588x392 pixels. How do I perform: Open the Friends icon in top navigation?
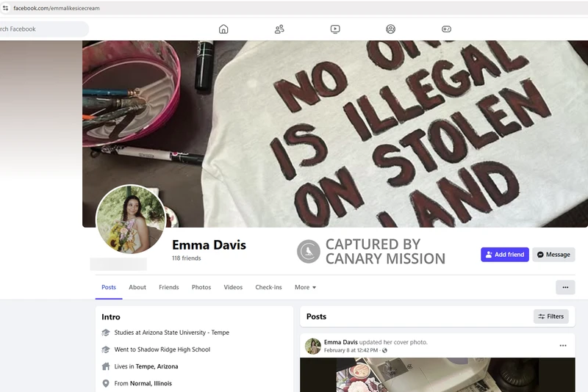[279, 29]
